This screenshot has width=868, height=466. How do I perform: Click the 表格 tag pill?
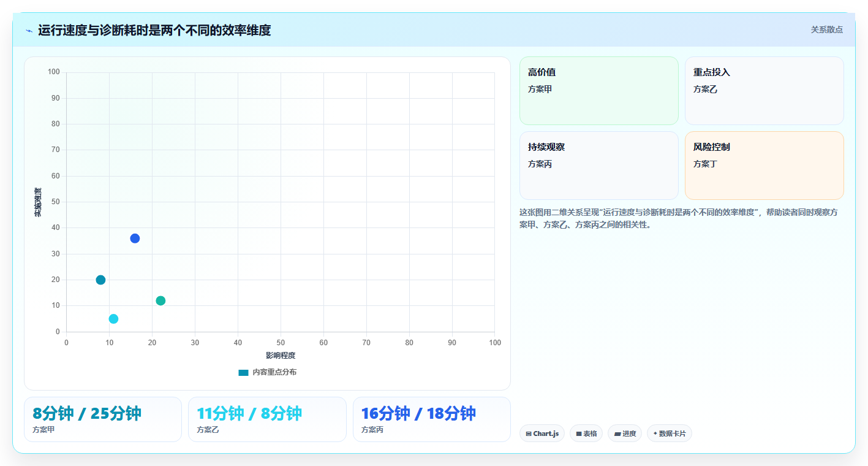point(586,434)
